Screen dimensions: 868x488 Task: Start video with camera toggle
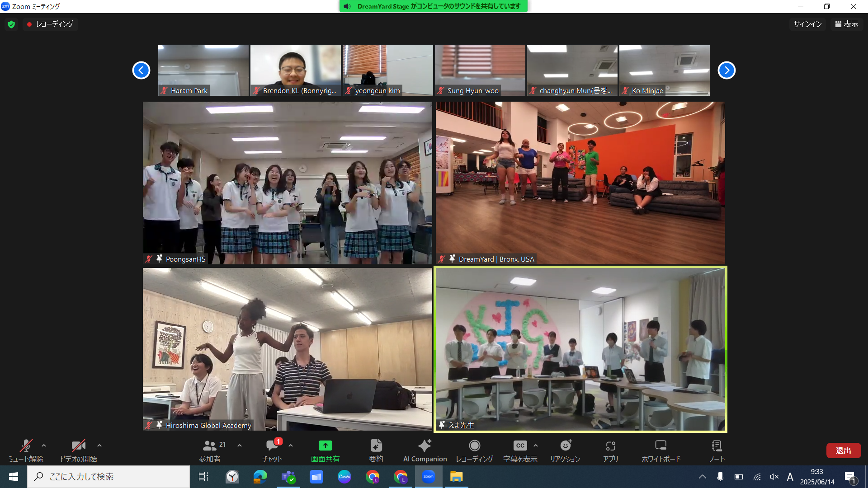point(78,446)
